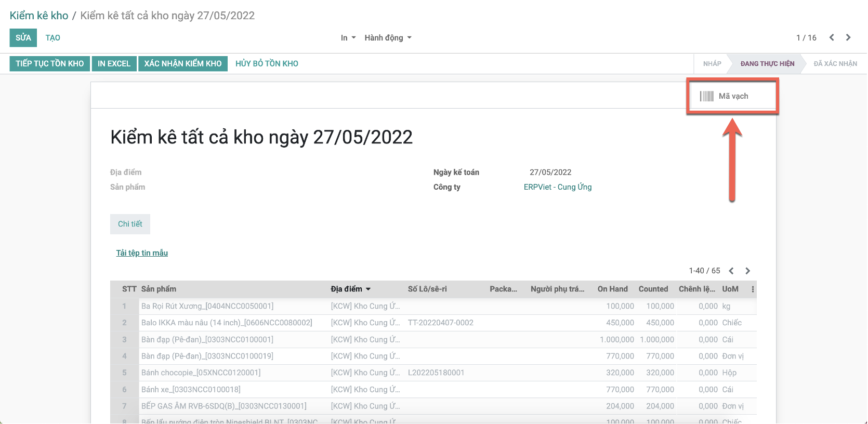Click XÁC NHẬN KIỂM KHO button

183,63
